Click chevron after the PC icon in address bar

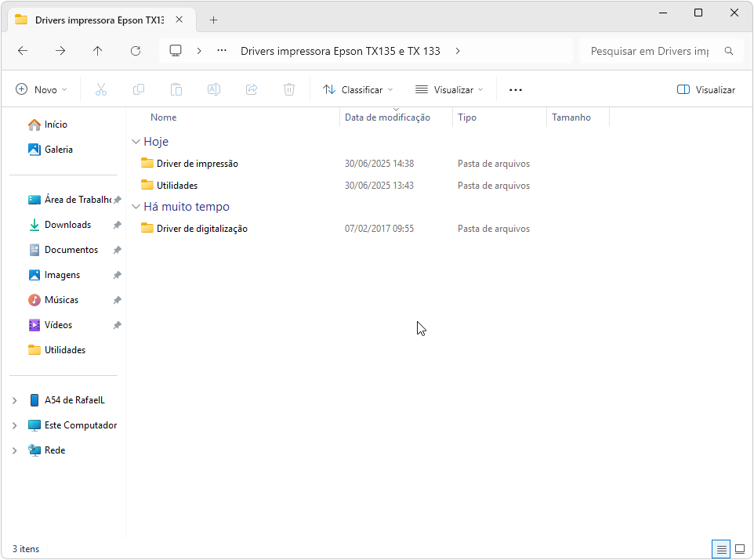click(199, 51)
